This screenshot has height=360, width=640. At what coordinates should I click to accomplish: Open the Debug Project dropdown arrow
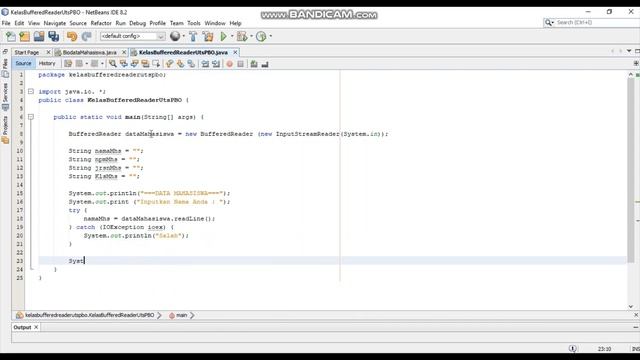click(251, 36)
